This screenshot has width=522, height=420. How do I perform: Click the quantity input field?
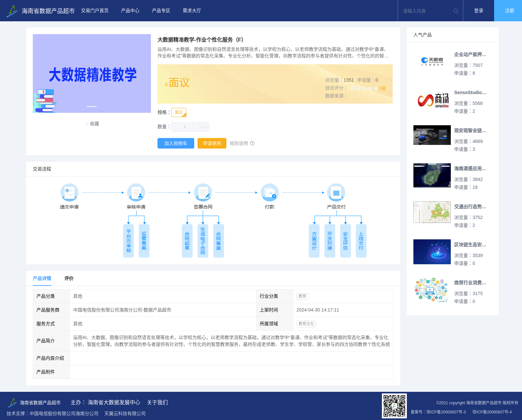tap(186, 127)
